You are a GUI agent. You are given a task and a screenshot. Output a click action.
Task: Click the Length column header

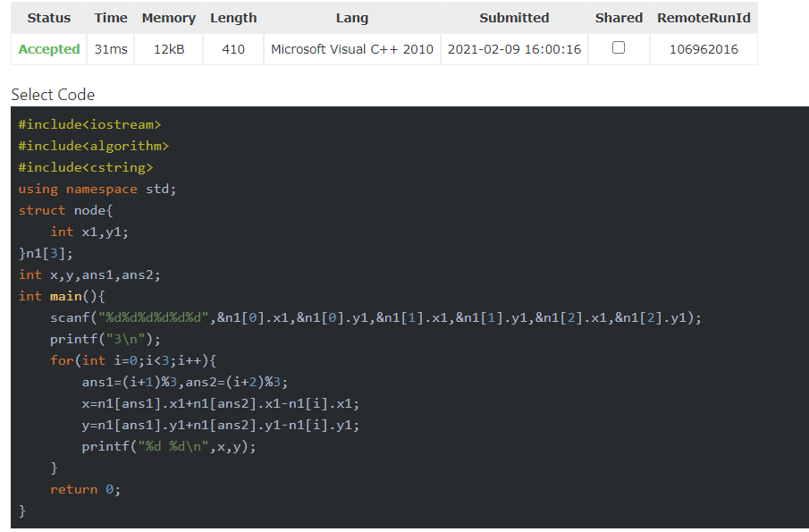[x=233, y=18]
